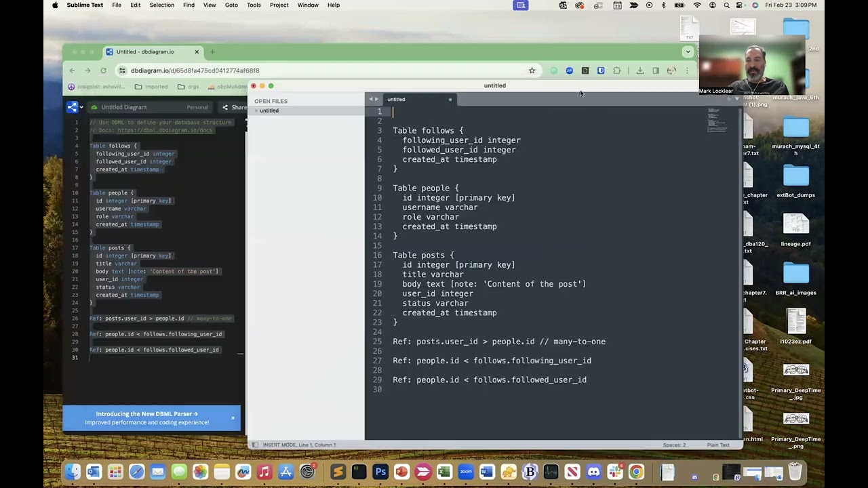Click 'Table posts {' line in dbdiagram editor

(x=110, y=248)
